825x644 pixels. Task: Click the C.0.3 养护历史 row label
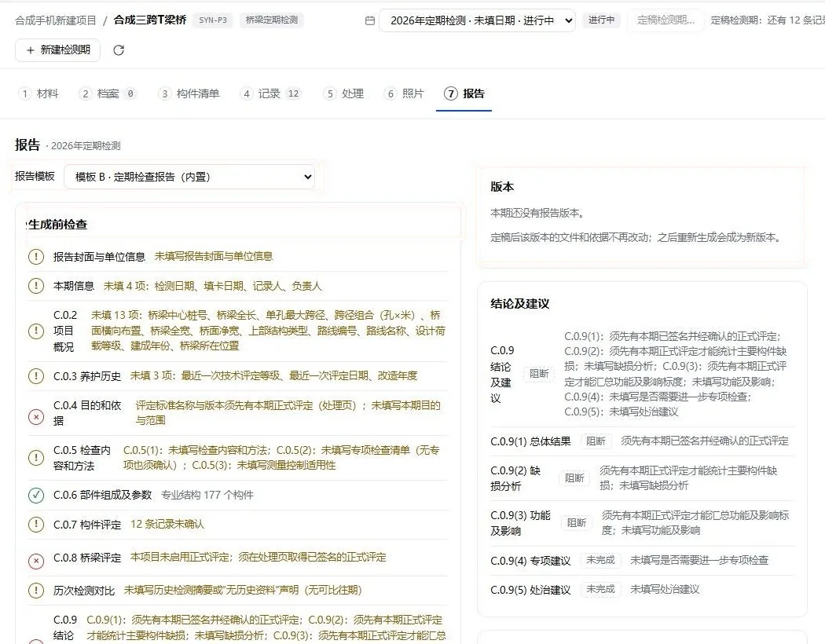(86, 376)
